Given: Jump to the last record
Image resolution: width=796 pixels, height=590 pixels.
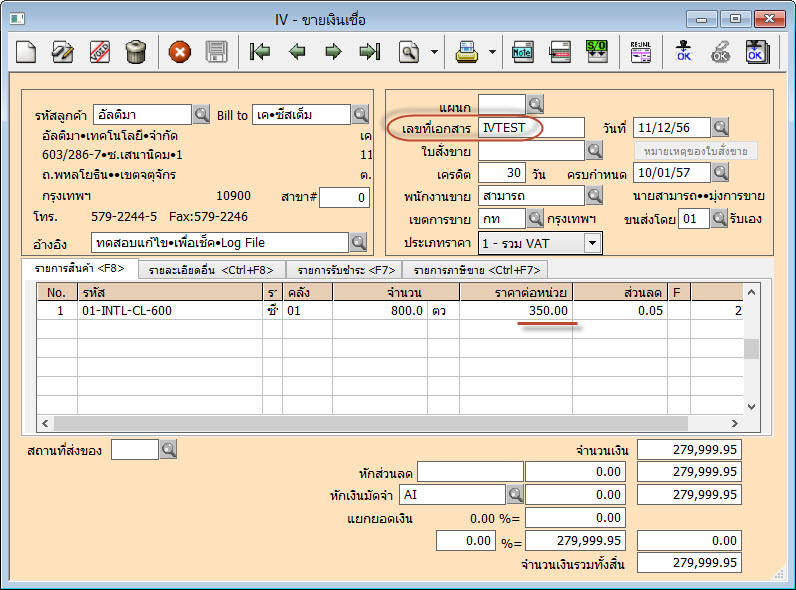Looking at the screenshot, I should coord(370,52).
